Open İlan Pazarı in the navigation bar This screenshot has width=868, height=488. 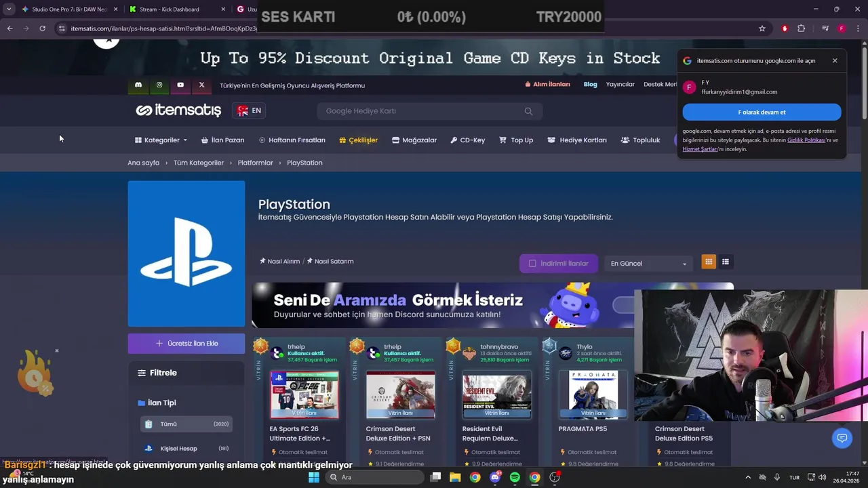coord(222,140)
